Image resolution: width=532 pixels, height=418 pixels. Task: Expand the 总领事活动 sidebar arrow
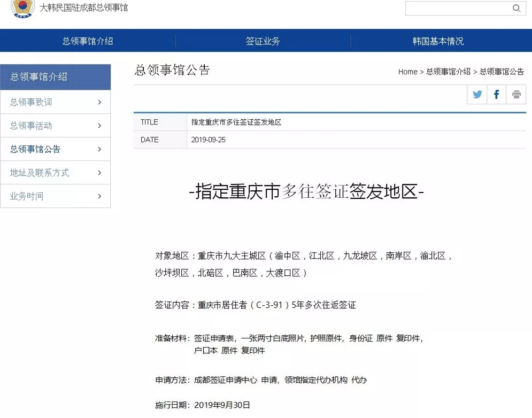(99, 126)
